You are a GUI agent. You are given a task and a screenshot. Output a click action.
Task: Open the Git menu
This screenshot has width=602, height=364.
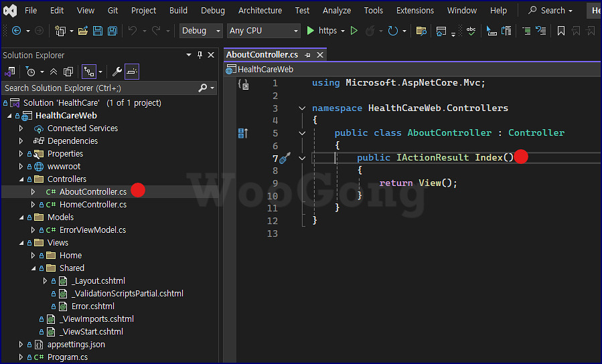click(x=112, y=10)
